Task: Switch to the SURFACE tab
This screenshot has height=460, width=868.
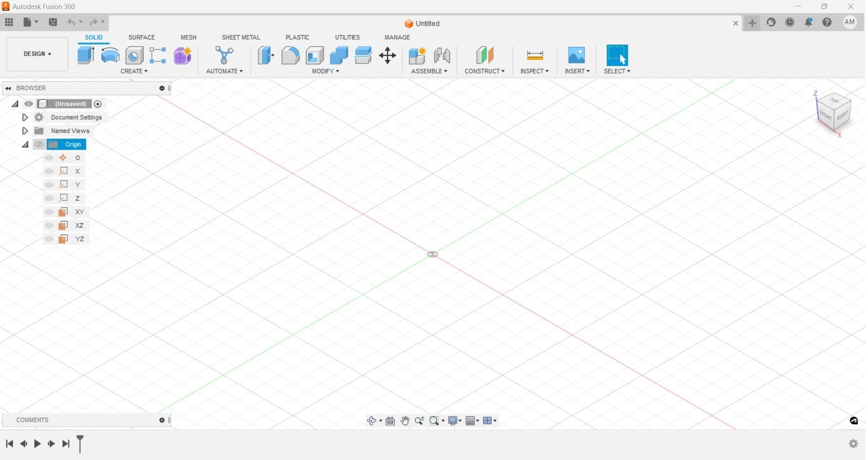Action: [x=142, y=37]
